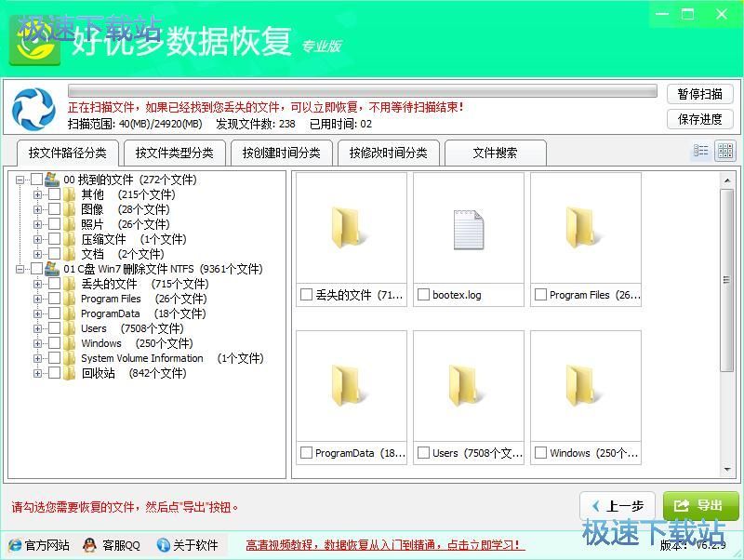744x560 pixels.
Task: Switch to 按修改时间分类 tab
Action: point(389,153)
